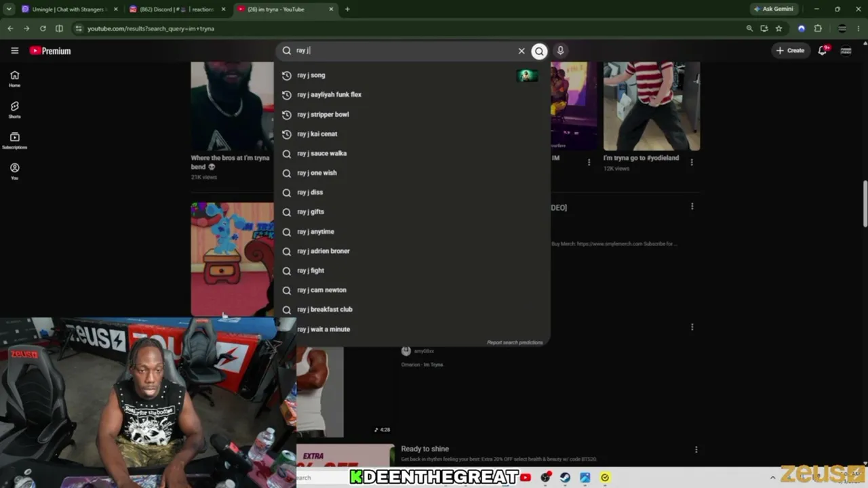Open the "I'm tryna go to #yodieland" Short thumbnail
The height and width of the screenshot is (488, 868).
(652, 106)
